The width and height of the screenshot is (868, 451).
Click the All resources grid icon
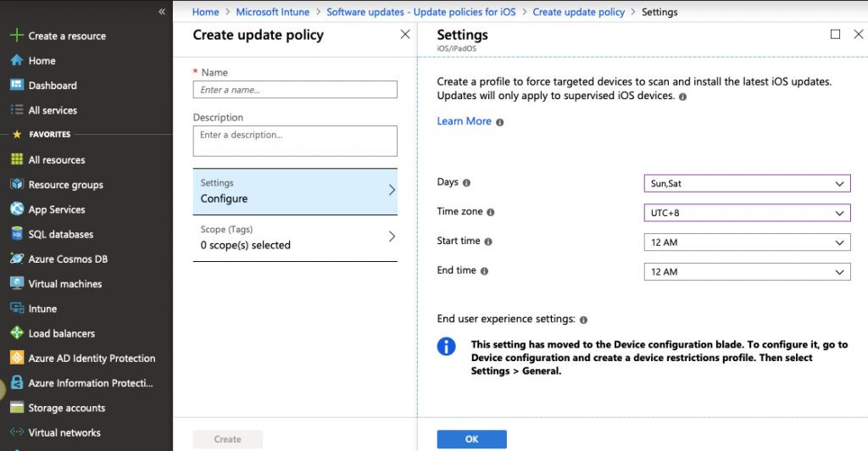click(17, 159)
